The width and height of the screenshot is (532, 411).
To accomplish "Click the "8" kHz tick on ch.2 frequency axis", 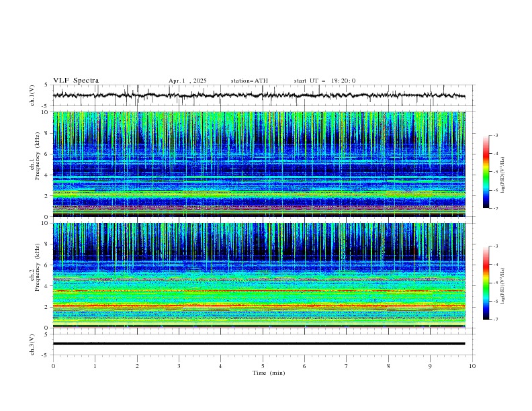I will point(47,244).
